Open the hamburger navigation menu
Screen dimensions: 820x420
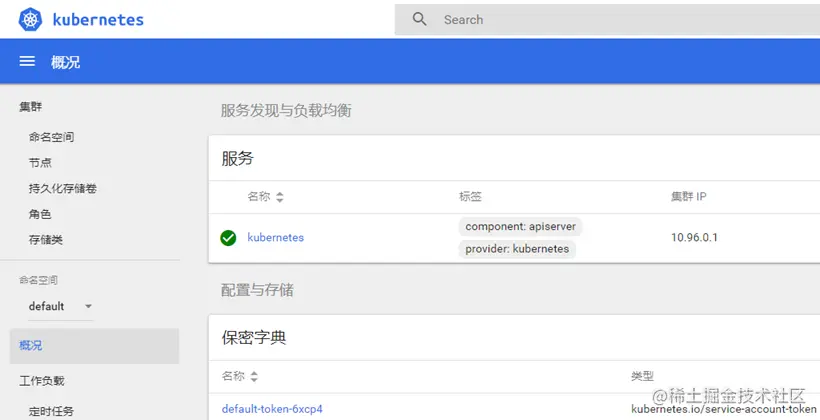click(x=27, y=61)
